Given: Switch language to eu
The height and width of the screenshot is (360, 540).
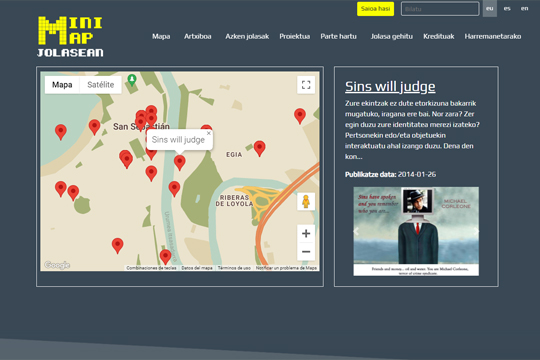Looking at the screenshot, I should (490, 9).
